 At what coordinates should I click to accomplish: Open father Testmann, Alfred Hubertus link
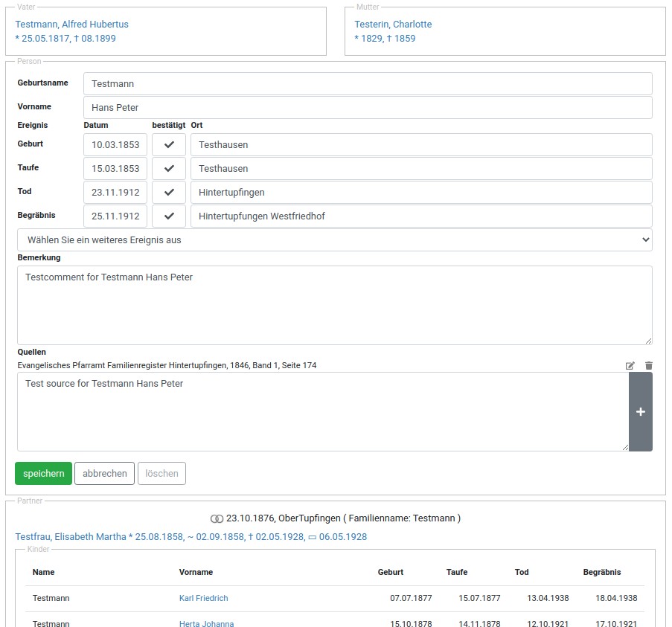point(72,25)
